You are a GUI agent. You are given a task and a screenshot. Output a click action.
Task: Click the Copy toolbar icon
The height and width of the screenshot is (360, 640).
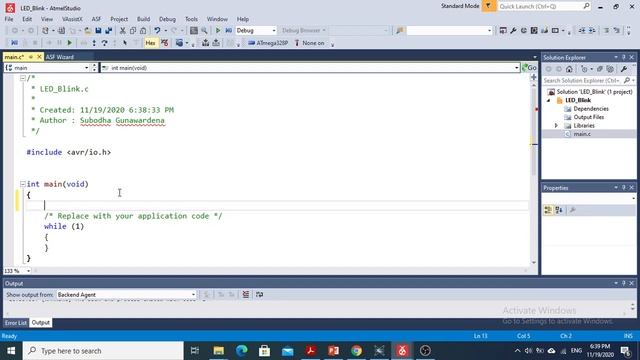(133, 31)
